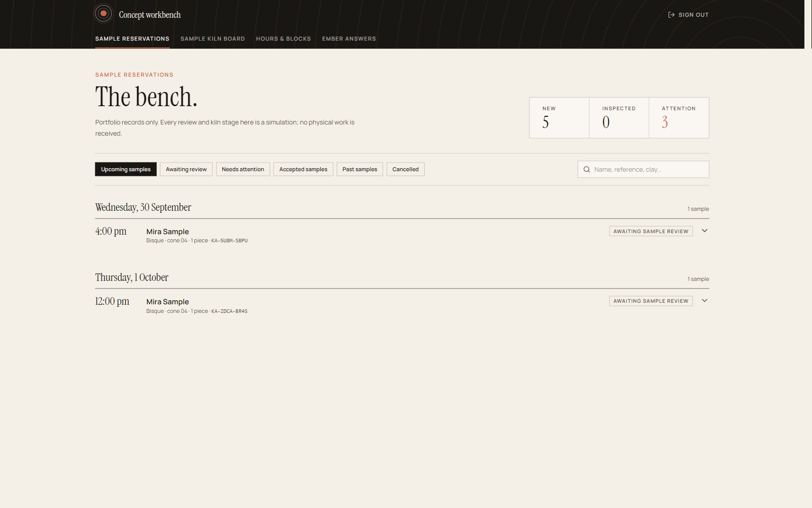Filter by Upcoming samples

tap(126, 169)
